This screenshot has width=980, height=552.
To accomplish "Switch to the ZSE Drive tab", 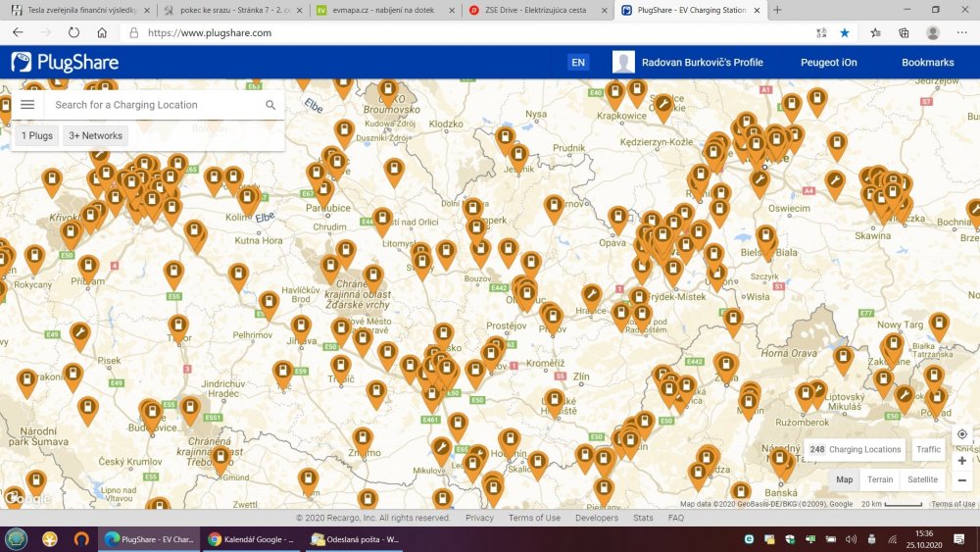I will (x=537, y=10).
